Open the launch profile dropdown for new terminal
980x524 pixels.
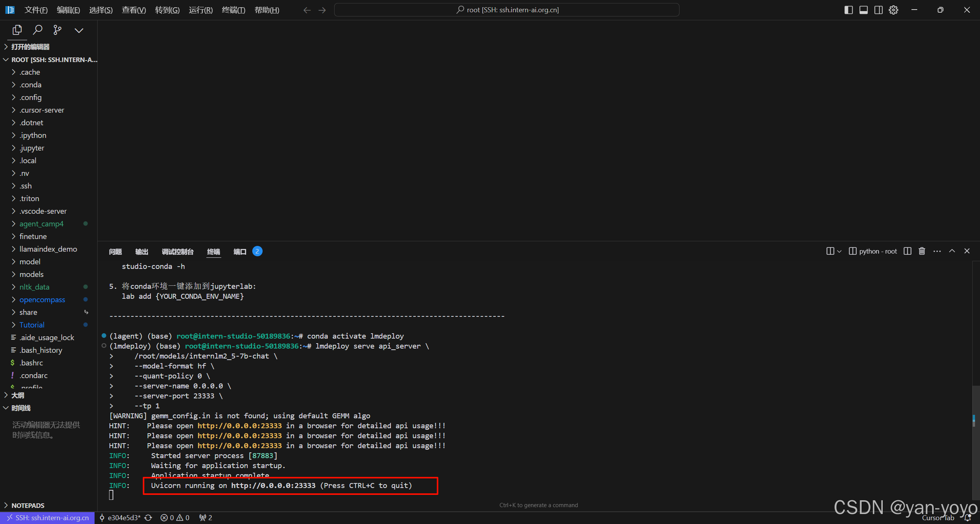839,251
